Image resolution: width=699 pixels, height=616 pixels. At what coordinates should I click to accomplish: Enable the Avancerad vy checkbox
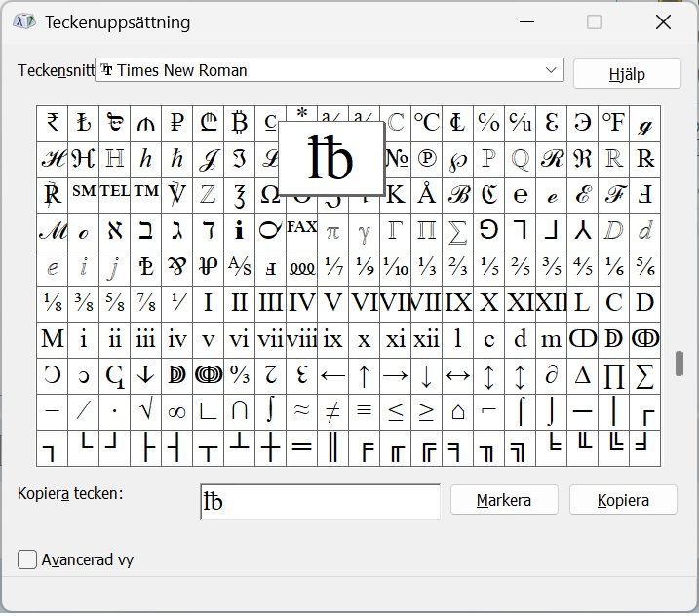[x=28, y=559]
